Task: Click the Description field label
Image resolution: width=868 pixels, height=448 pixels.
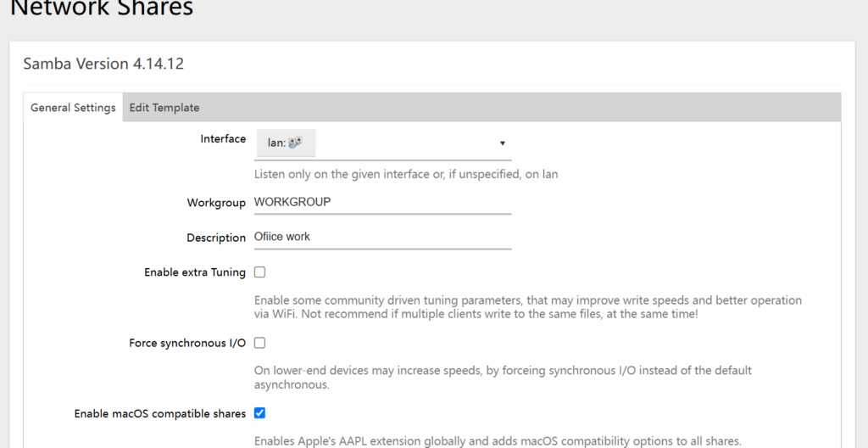Action: (x=216, y=238)
